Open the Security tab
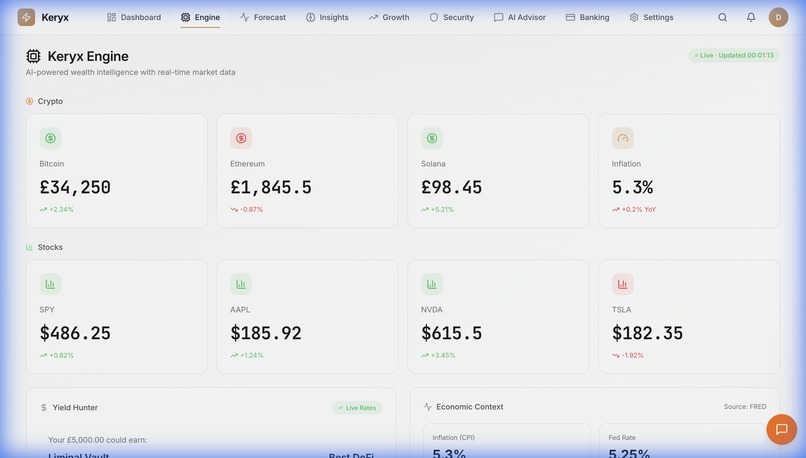This screenshot has width=806, height=458. pos(451,17)
